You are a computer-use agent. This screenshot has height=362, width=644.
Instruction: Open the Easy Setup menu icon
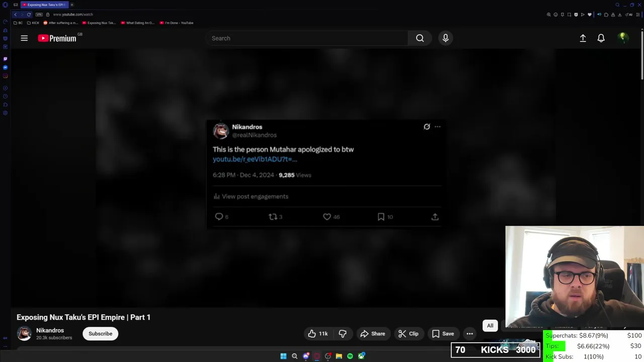pyautogui.click(x=638, y=15)
